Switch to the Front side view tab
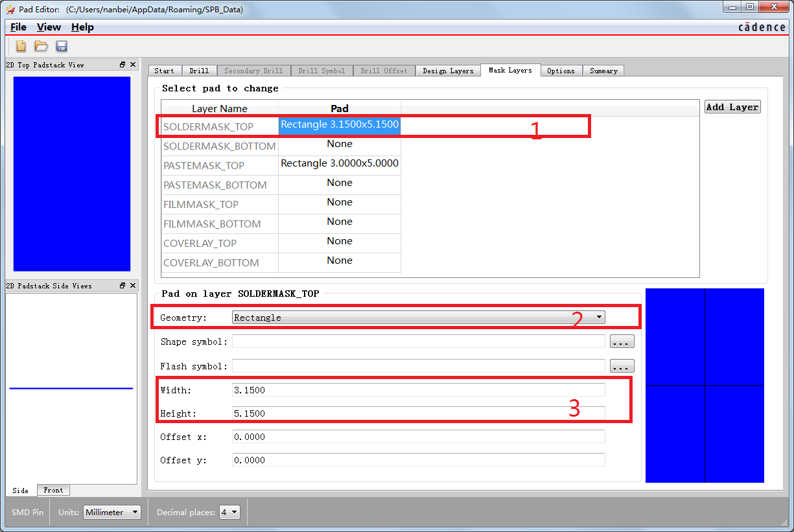 pos(53,491)
